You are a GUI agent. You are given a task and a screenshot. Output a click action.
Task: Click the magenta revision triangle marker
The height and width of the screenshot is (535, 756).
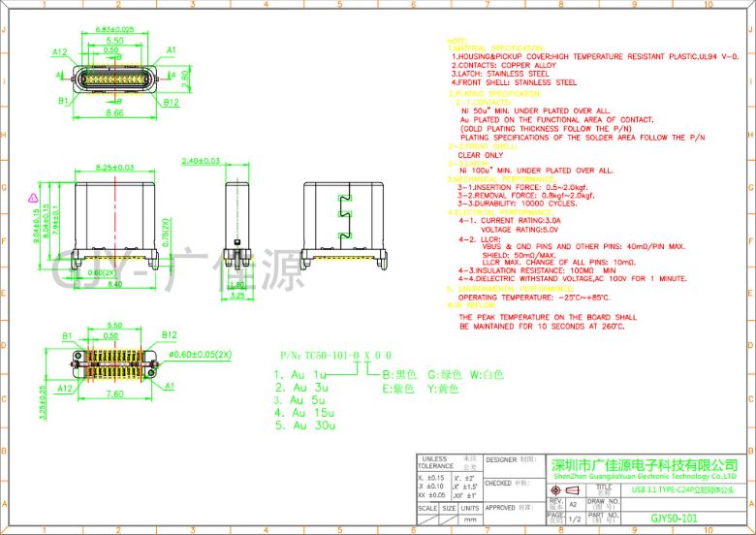pos(33,198)
